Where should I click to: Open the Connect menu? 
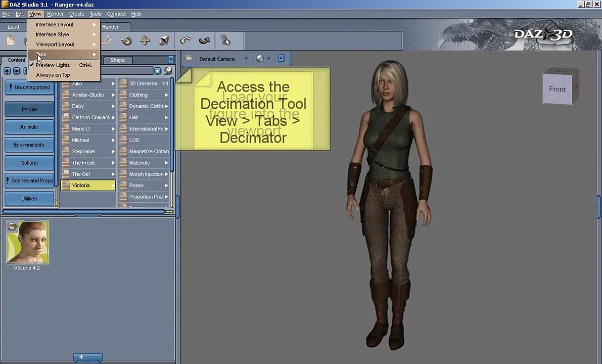[x=116, y=14]
